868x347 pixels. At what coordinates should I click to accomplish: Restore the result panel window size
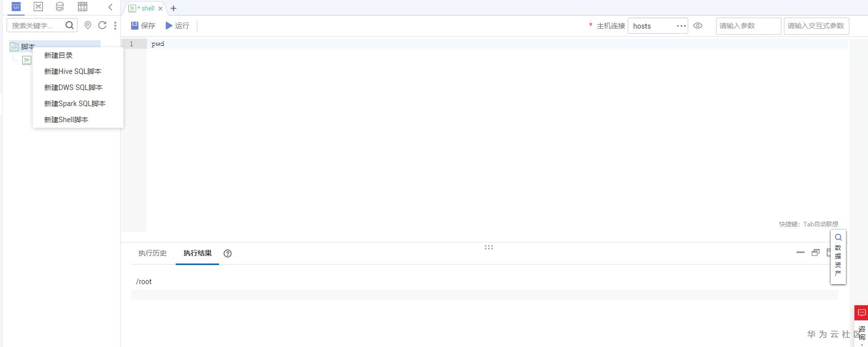point(816,252)
